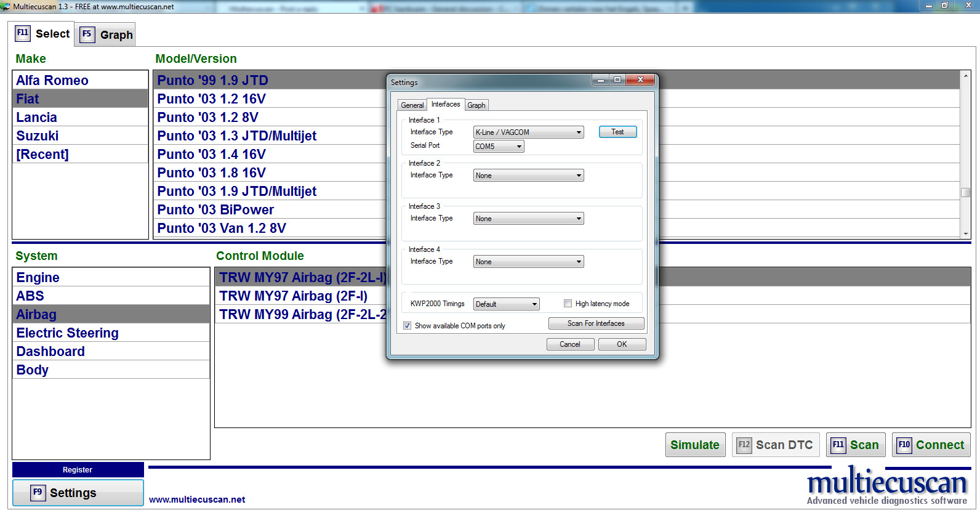Cancel the Settings dialog
Viewport: 980px width, 510px height.
pyautogui.click(x=570, y=344)
